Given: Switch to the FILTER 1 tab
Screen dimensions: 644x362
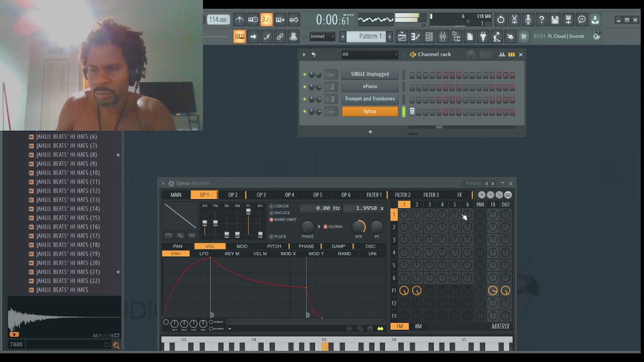Looking at the screenshot, I should click(374, 195).
